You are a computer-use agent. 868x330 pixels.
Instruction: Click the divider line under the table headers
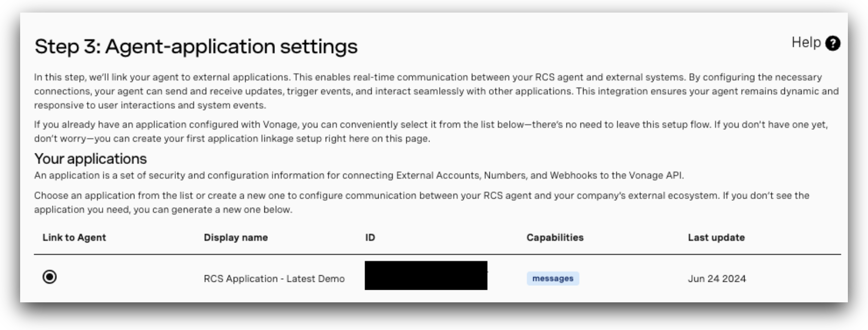point(437,255)
